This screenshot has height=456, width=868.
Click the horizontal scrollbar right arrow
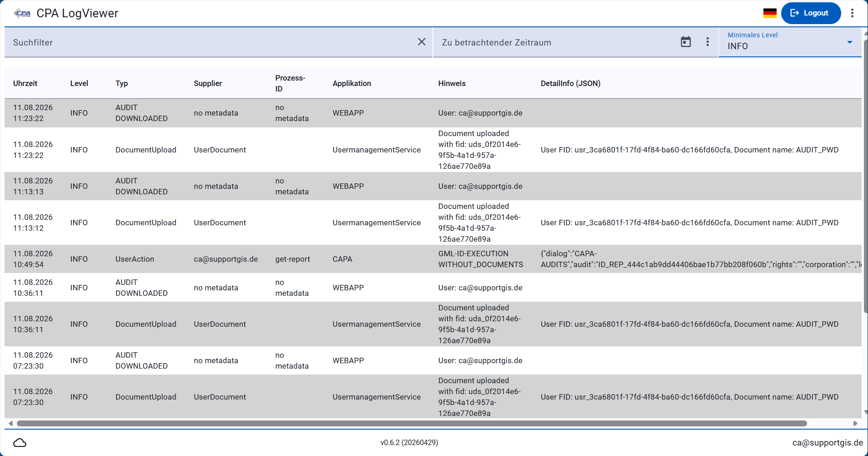pyautogui.click(x=855, y=423)
